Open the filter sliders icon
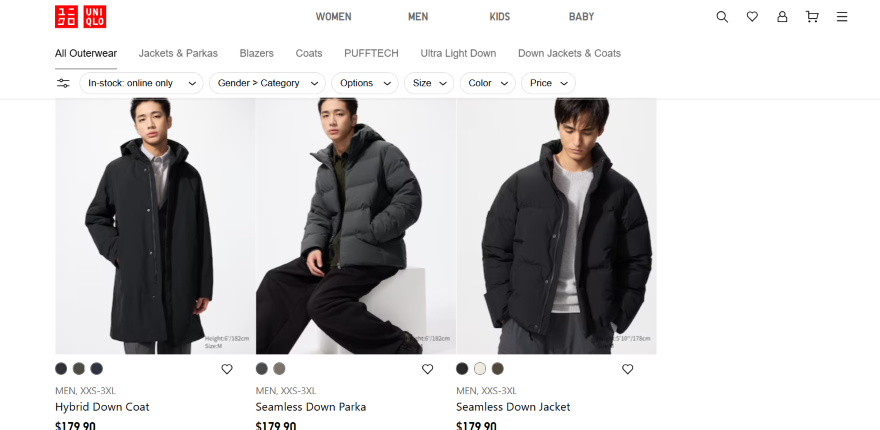The height and width of the screenshot is (430, 880). [63, 83]
